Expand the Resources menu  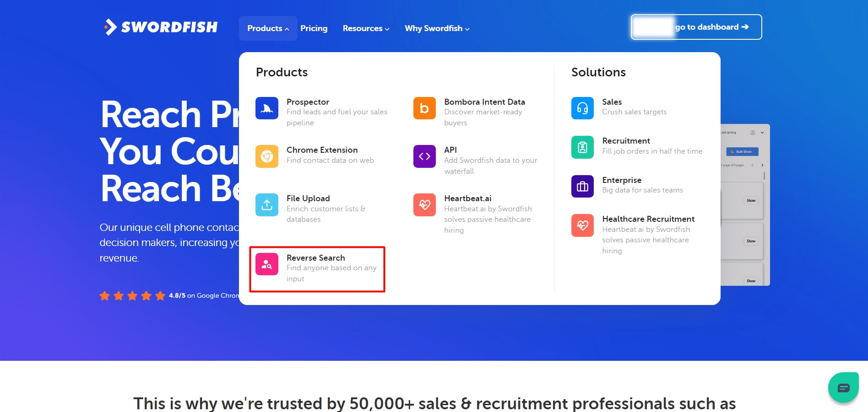(x=366, y=28)
